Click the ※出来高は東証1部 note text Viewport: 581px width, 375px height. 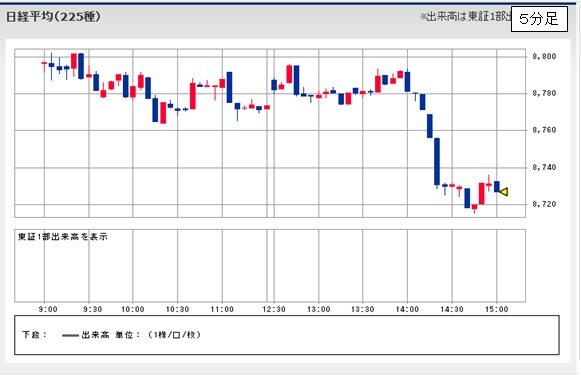point(465,17)
